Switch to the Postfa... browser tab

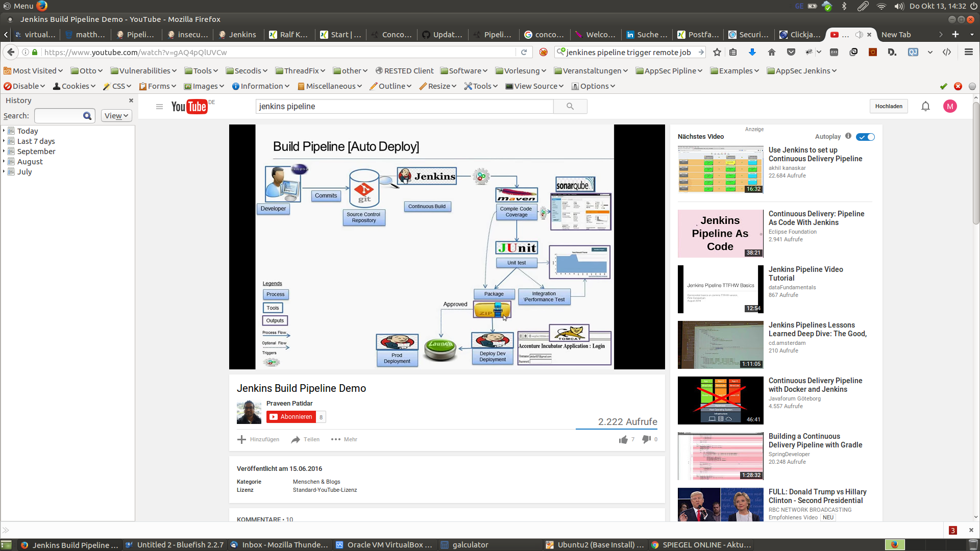click(x=698, y=35)
